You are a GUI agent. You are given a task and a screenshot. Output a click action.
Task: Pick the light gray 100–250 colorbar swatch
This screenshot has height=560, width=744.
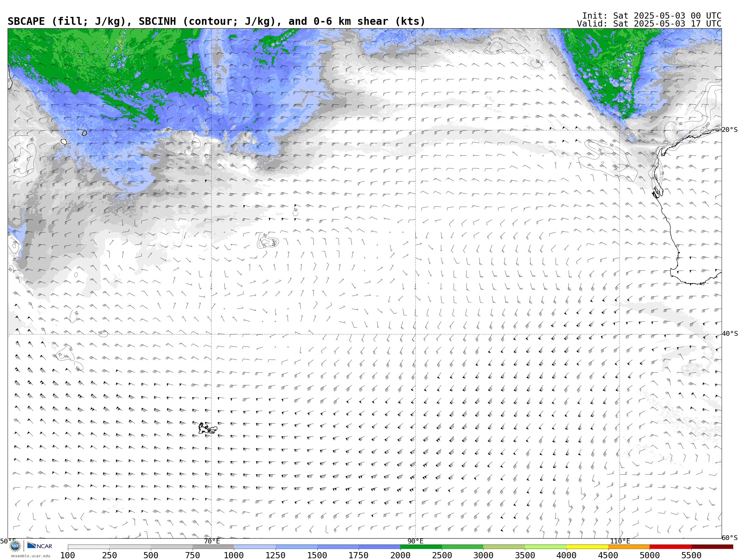[x=89, y=547]
